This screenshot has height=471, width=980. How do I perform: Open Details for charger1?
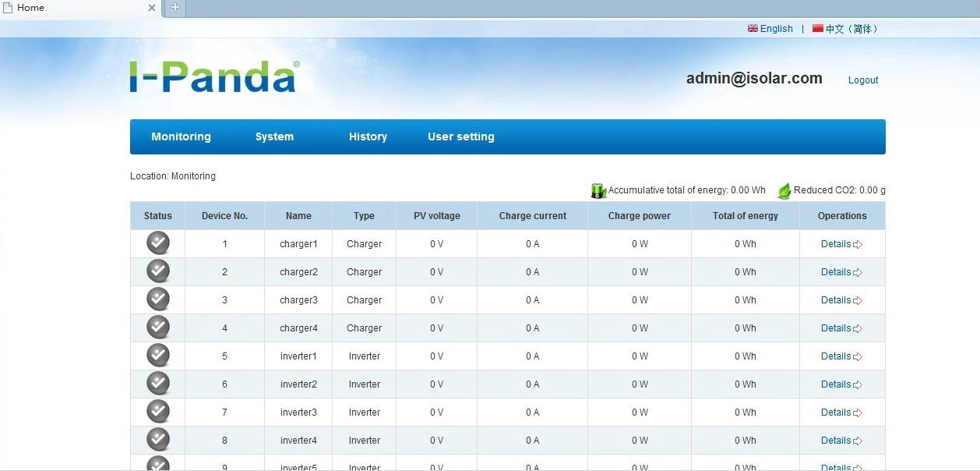841,244
